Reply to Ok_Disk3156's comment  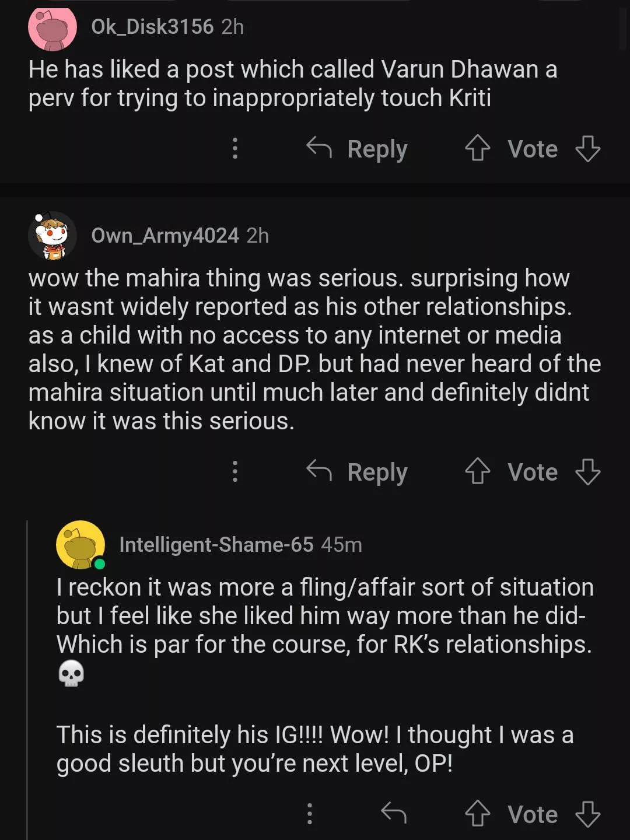(x=357, y=149)
